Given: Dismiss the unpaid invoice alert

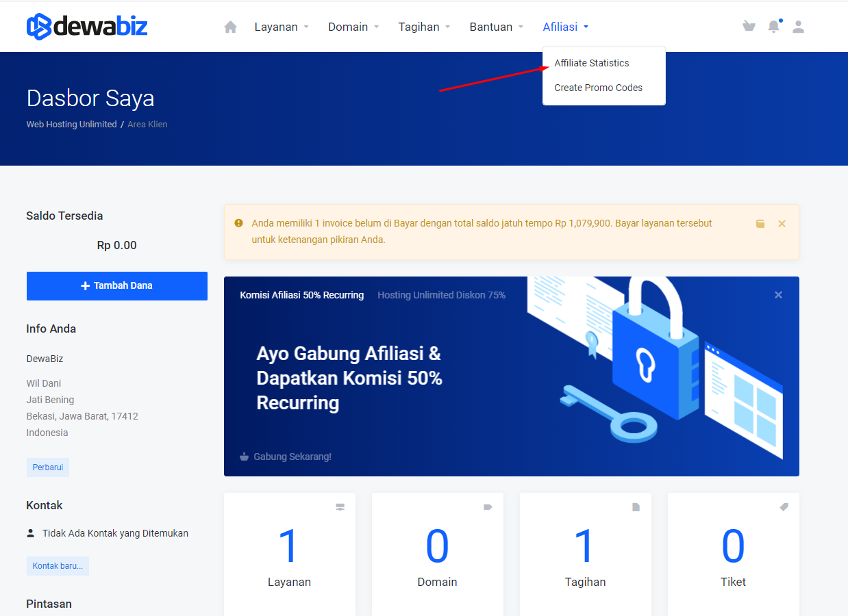Looking at the screenshot, I should click(x=782, y=224).
